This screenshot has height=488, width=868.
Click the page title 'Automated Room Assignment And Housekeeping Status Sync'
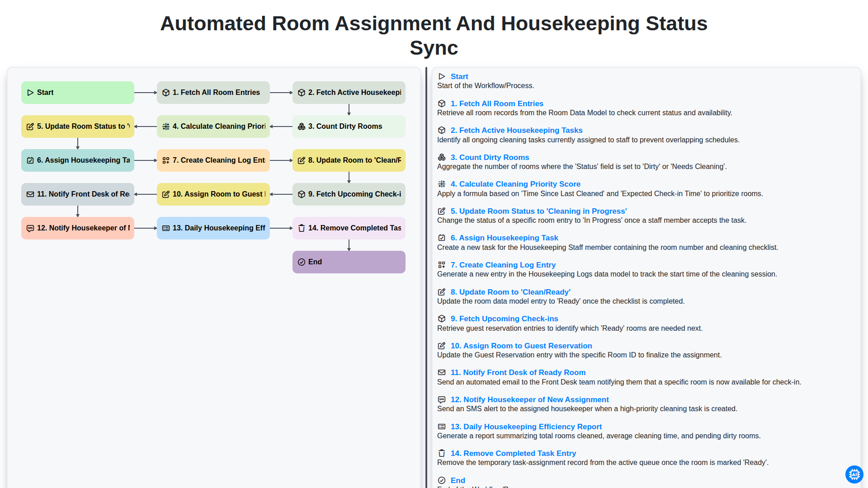click(x=434, y=36)
